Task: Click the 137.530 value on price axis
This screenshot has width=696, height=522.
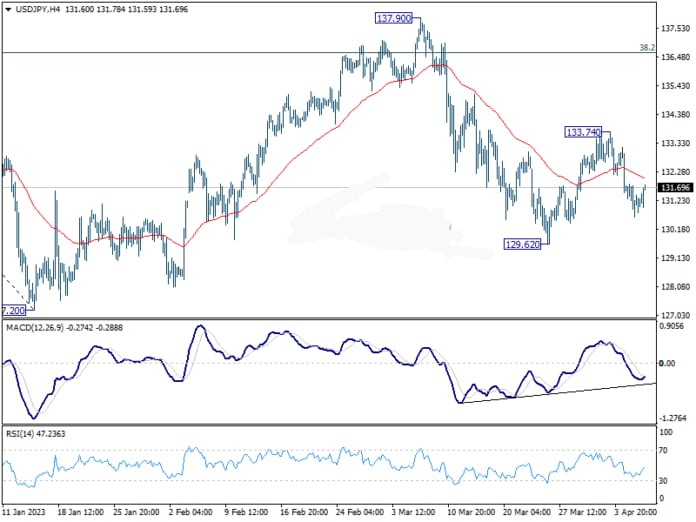Action: 675,29
